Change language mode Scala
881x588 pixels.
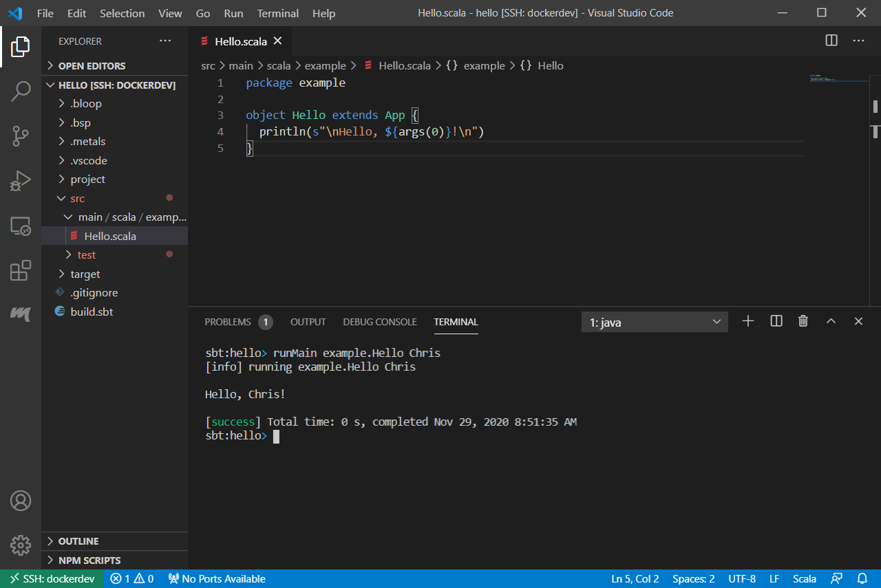(805, 579)
